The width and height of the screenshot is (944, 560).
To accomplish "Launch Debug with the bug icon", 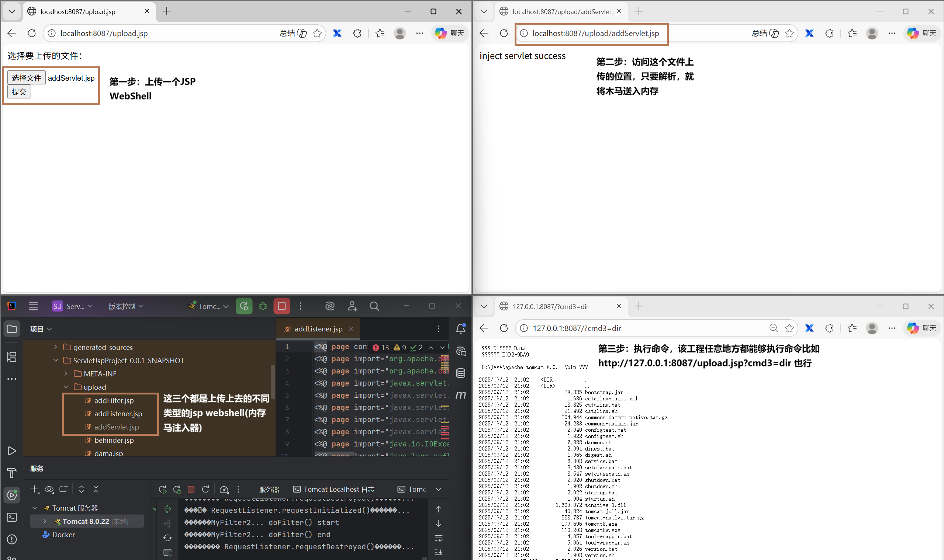I will pos(262,306).
